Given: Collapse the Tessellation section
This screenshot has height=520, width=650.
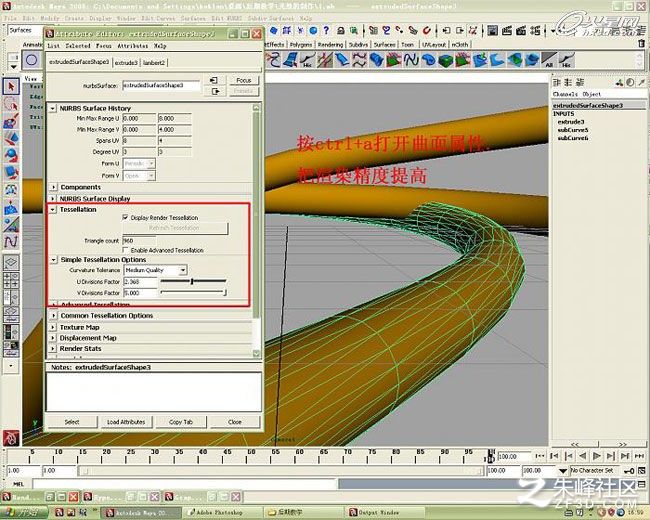Looking at the screenshot, I should tap(53, 210).
